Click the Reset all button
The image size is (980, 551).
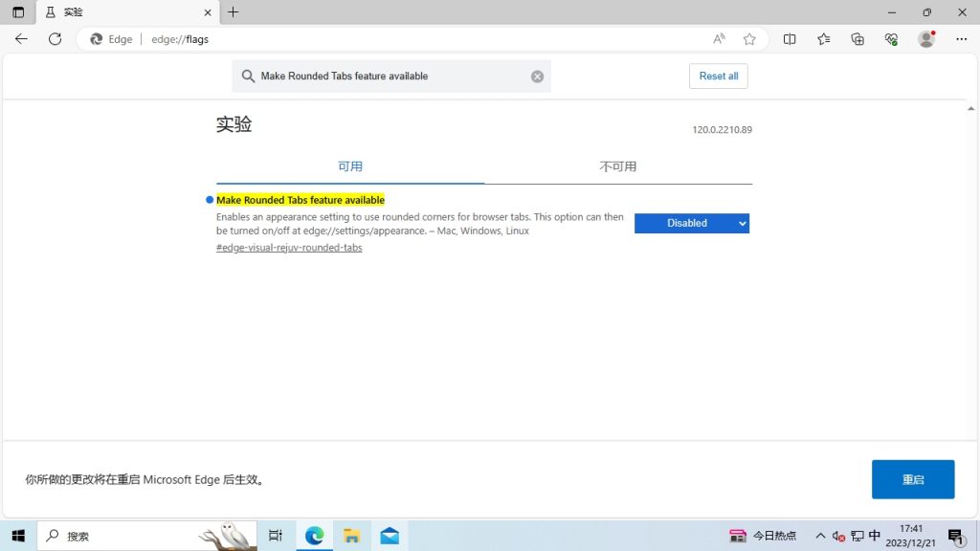pos(718,77)
